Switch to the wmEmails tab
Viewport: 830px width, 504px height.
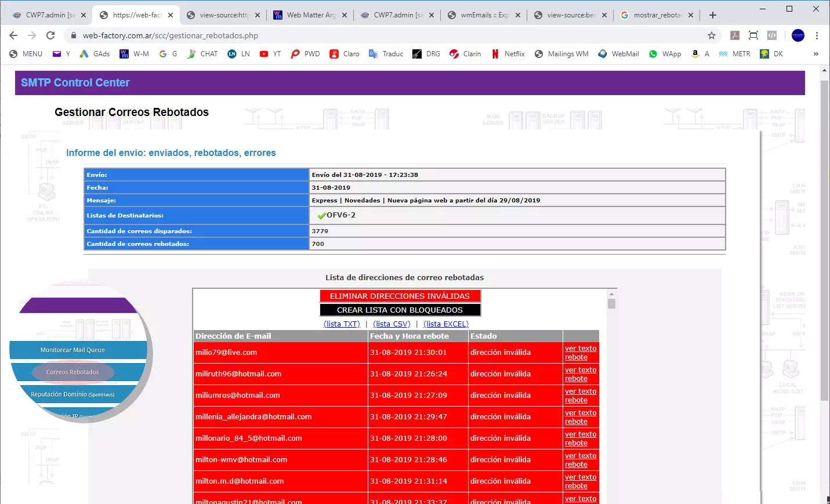[x=484, y=15]
